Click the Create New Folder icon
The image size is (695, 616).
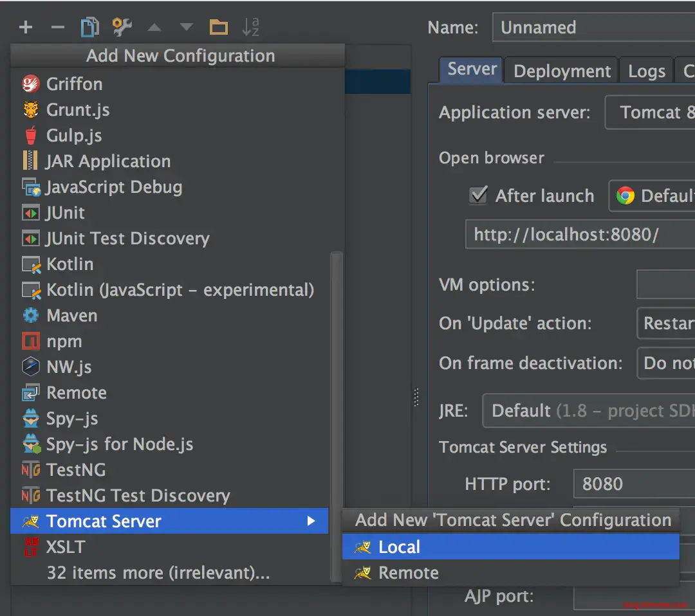coord(219,27)
